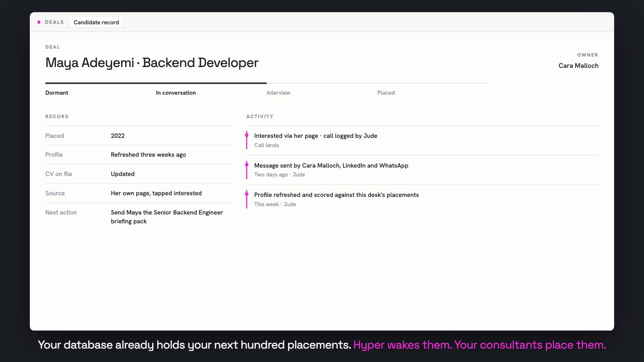The image size is (644, 362).
Task: Click the DEALS label in the header
Action: coord(55,22)
